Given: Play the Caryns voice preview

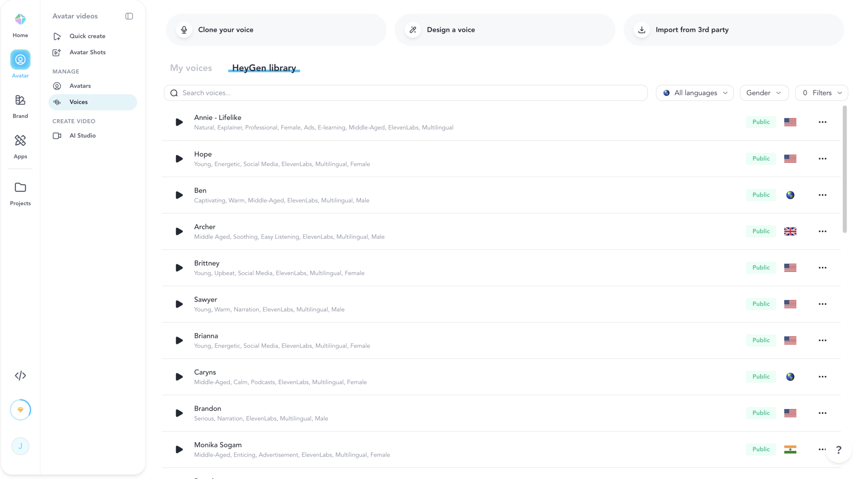Looking at the screenshot, I should point(179,377).
